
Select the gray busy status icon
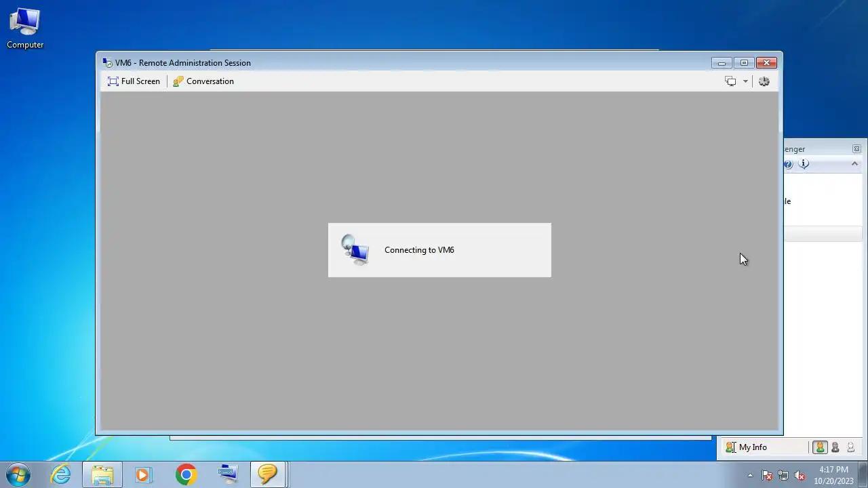click(x=835, y=447)
